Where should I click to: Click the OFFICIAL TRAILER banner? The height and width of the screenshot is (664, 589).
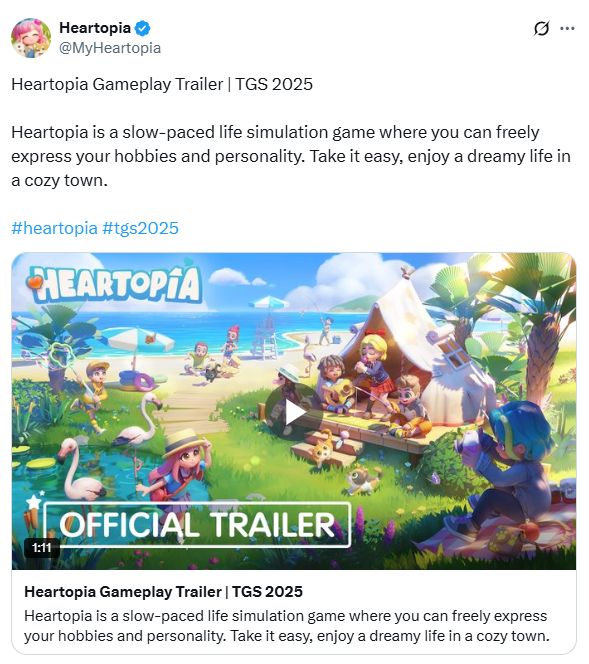[197, 525]
